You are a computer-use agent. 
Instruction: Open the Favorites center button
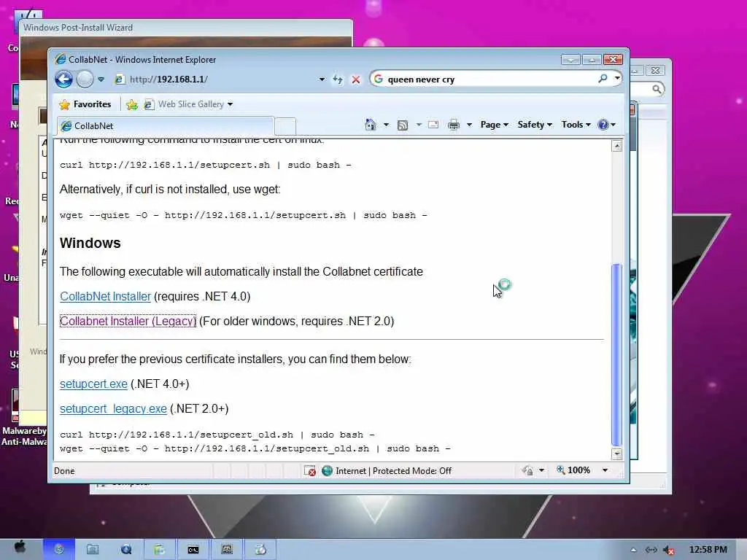[85, 104]
